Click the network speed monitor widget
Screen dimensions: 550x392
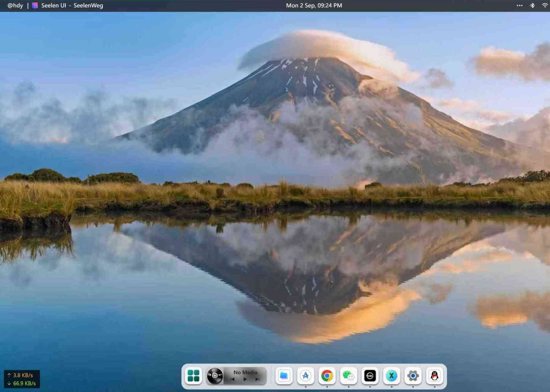tap(22, 379)
